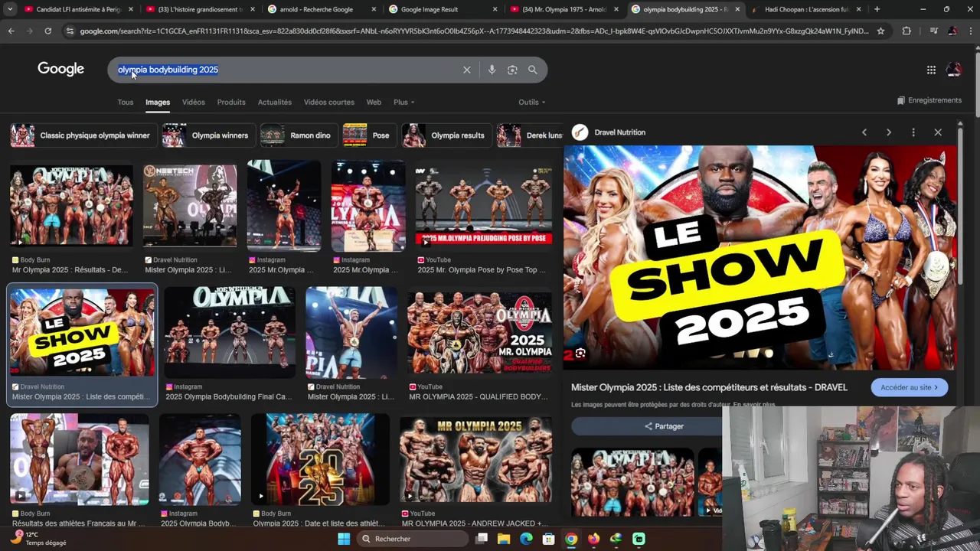The image size is (980, 551).
Task: Expand the Plus filter dropdown
Action: click(403, 102)
